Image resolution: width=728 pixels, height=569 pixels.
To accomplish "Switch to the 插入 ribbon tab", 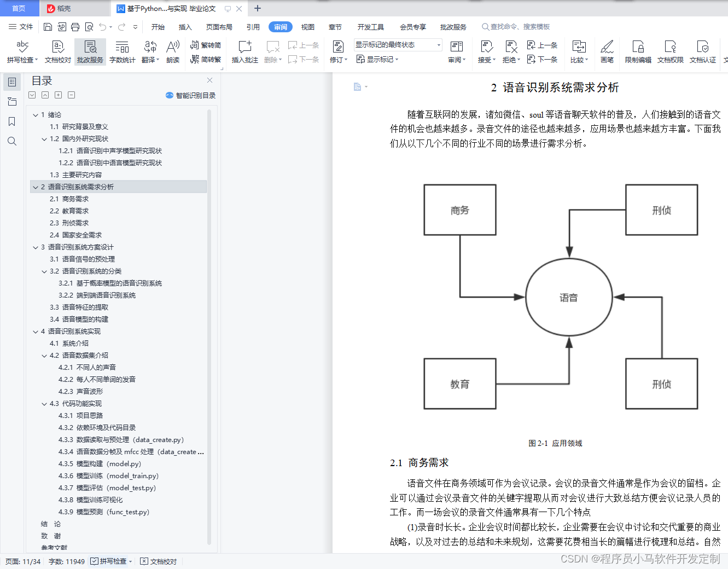I will [185, 27].
